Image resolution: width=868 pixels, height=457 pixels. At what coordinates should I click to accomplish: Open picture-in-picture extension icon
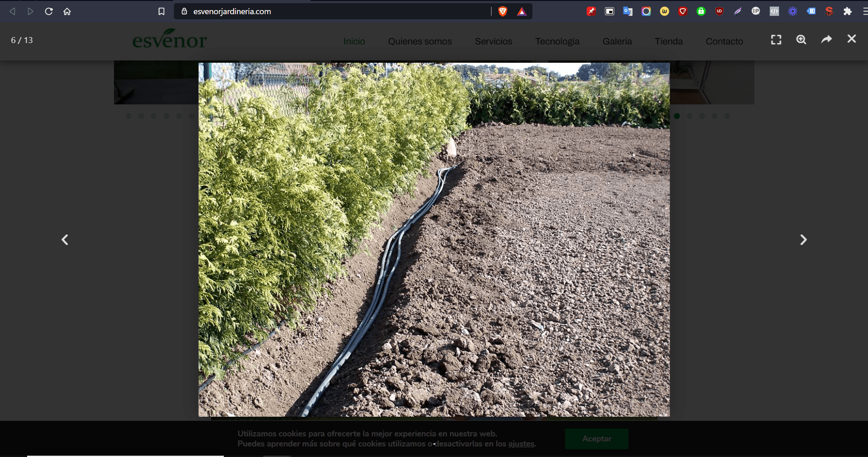click(x=609, y=11)
